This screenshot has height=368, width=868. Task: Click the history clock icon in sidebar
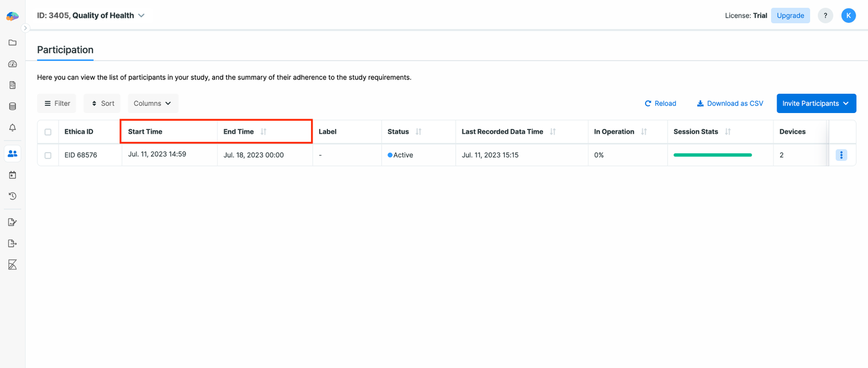coord(12,196)
